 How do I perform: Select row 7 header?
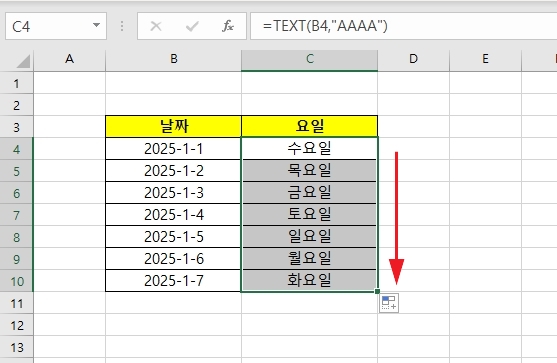pos(17,215)
